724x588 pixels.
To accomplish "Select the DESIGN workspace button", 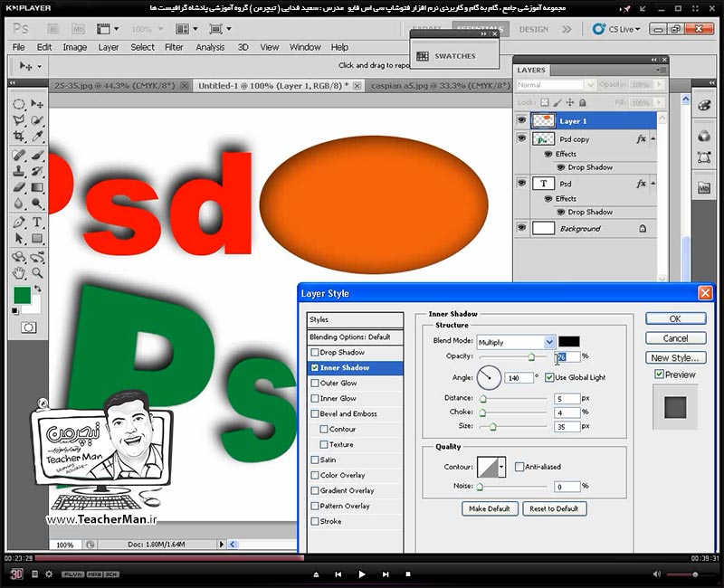I will (534, 29).
